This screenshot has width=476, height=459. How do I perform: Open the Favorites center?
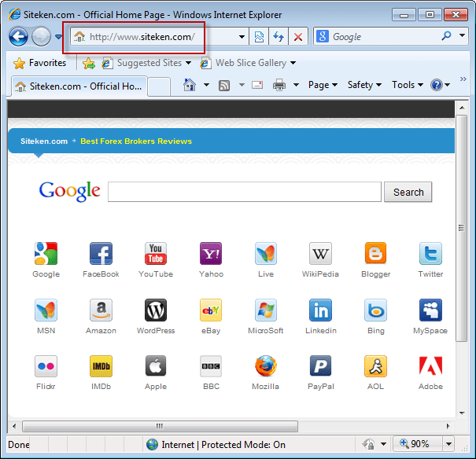pos(40,63)
